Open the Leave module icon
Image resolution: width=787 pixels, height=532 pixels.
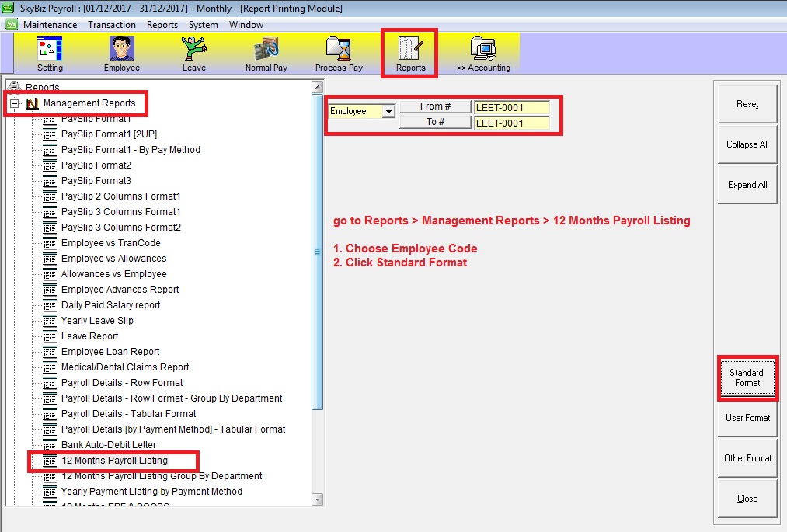pos(193,50)
